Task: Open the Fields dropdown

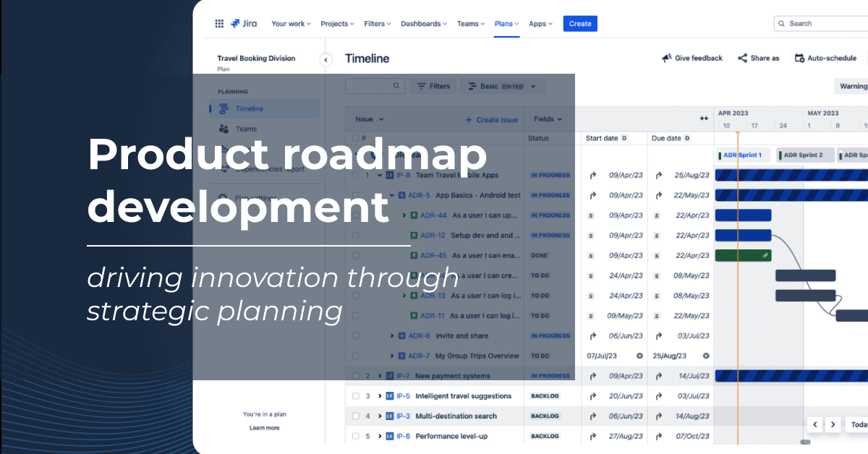Action: pos(547,119)
